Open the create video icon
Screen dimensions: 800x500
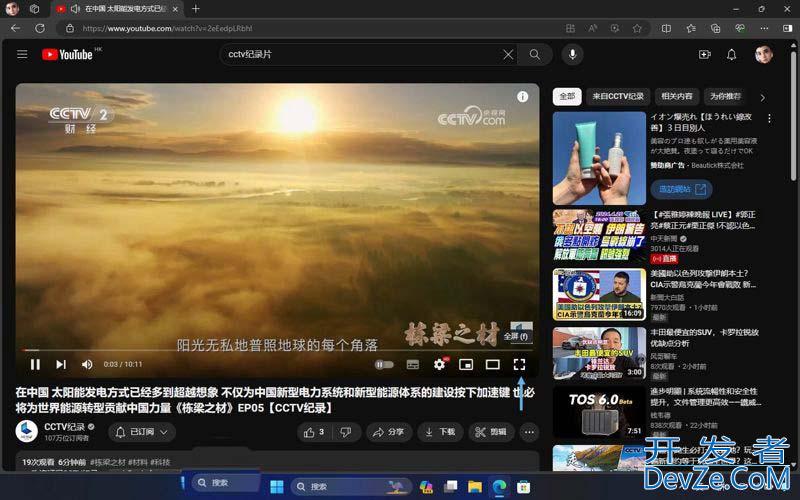tap(705, 54)
